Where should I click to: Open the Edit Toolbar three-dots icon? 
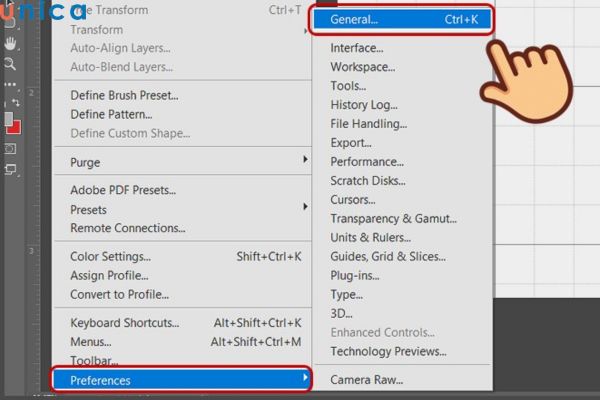tap(10, 84)
